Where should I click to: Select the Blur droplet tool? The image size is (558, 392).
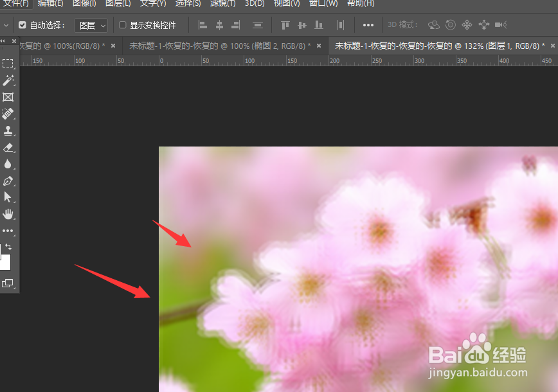click(8, 164)
